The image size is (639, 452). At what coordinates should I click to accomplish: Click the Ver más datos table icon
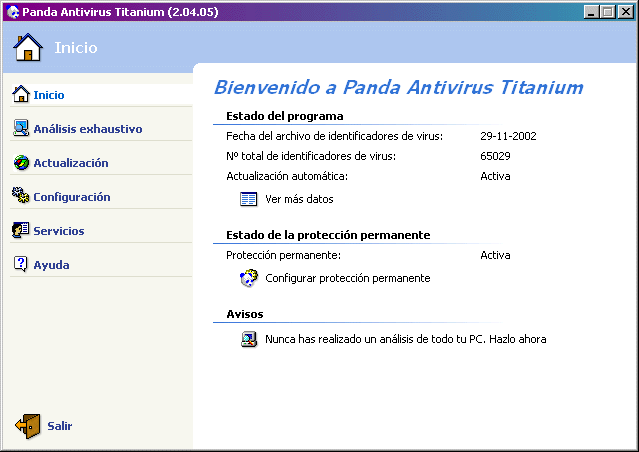click(248, 199)
